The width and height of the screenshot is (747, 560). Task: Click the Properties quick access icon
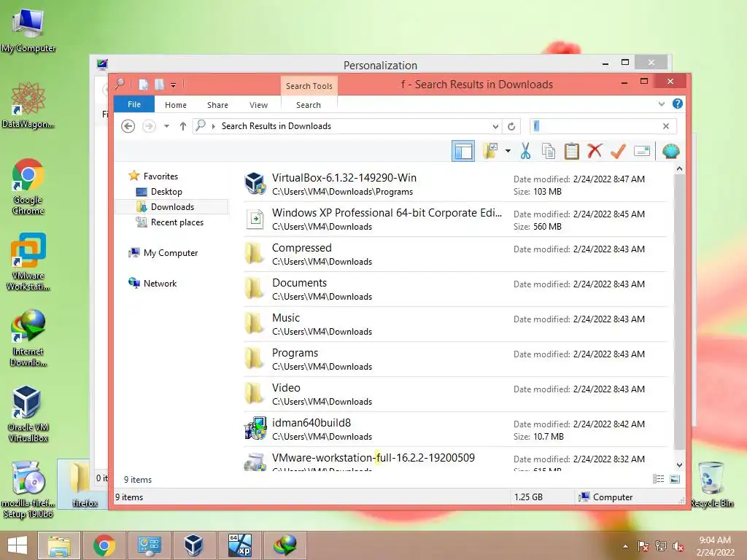pyautogui.click(x=144, y=85)
